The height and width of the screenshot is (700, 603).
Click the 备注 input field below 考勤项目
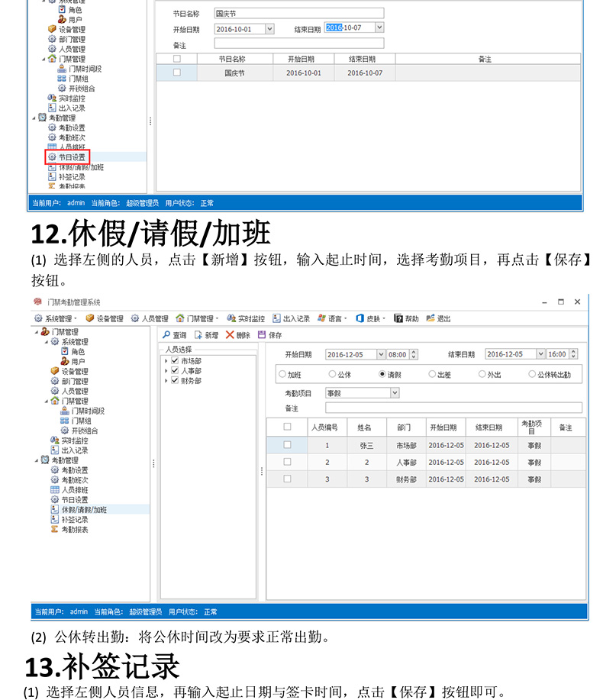(x=453, y=408)
